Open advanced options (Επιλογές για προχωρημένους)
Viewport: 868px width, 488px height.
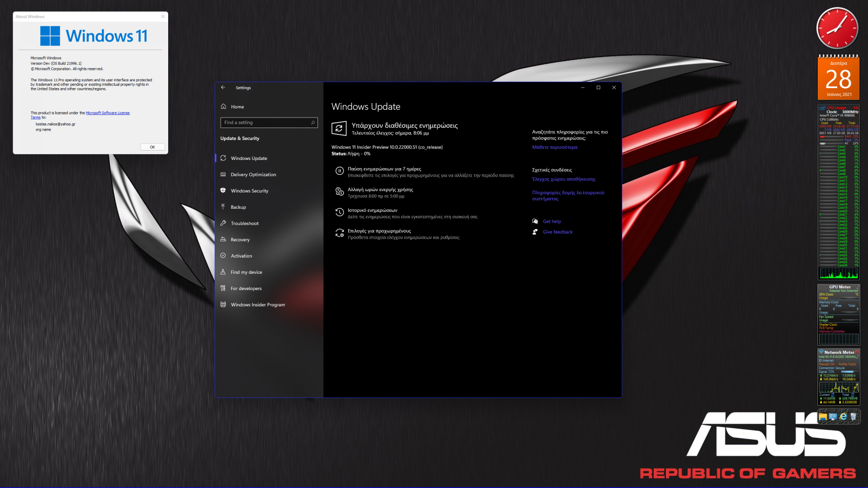point(379,231)
